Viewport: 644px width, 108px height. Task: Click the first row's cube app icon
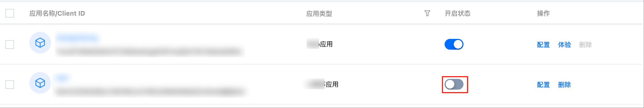40,43
